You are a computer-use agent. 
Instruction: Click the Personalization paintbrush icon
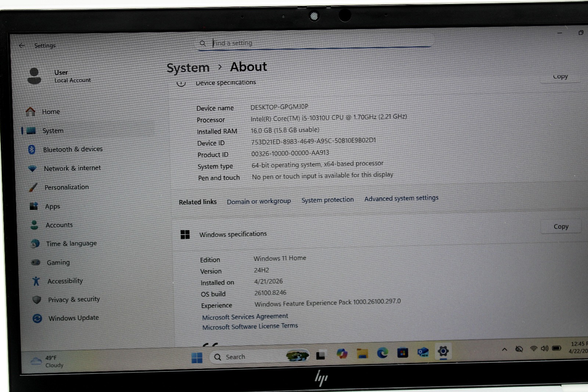(33, 187)
